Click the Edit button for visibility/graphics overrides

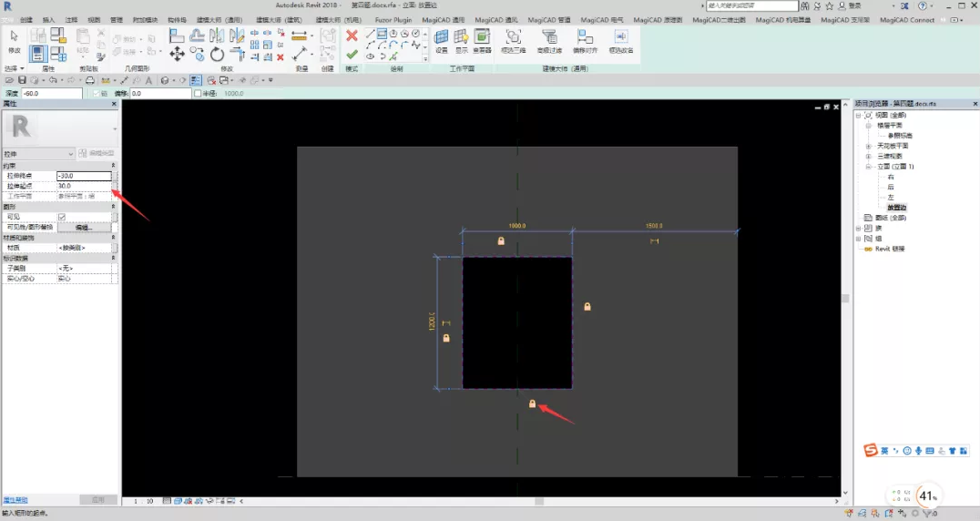coord(85,228)
